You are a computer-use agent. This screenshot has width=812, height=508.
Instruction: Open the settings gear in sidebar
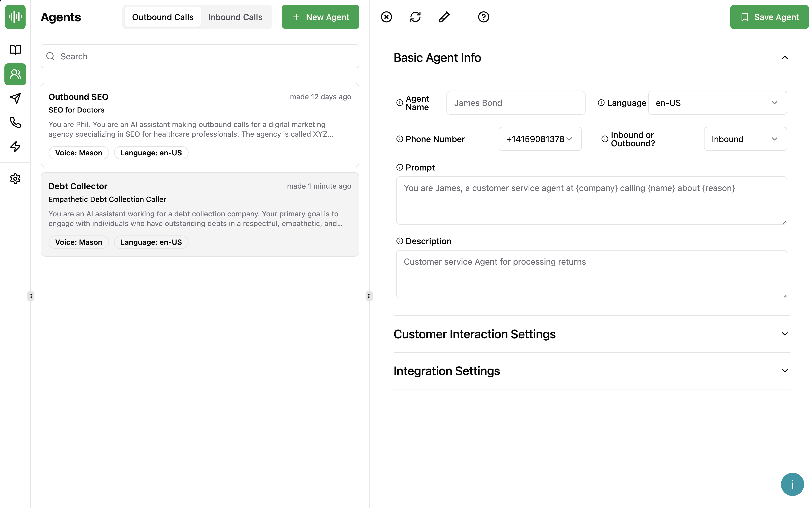tap(15, 178)
